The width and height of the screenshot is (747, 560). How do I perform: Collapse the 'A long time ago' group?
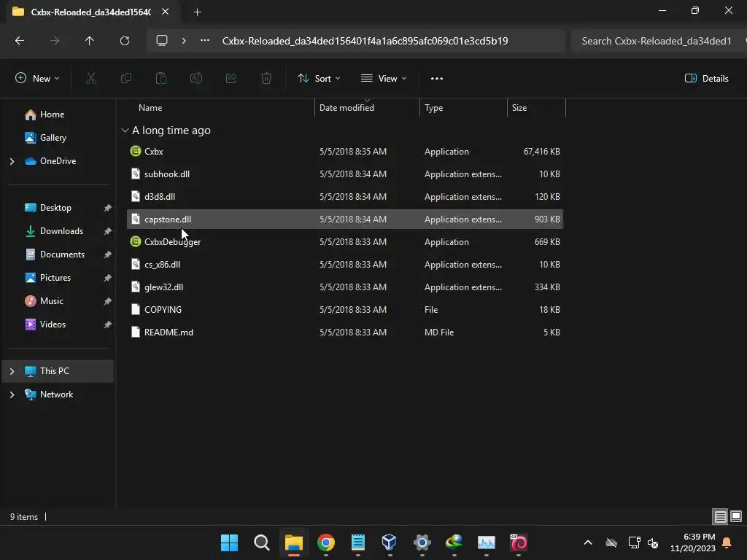125,131
